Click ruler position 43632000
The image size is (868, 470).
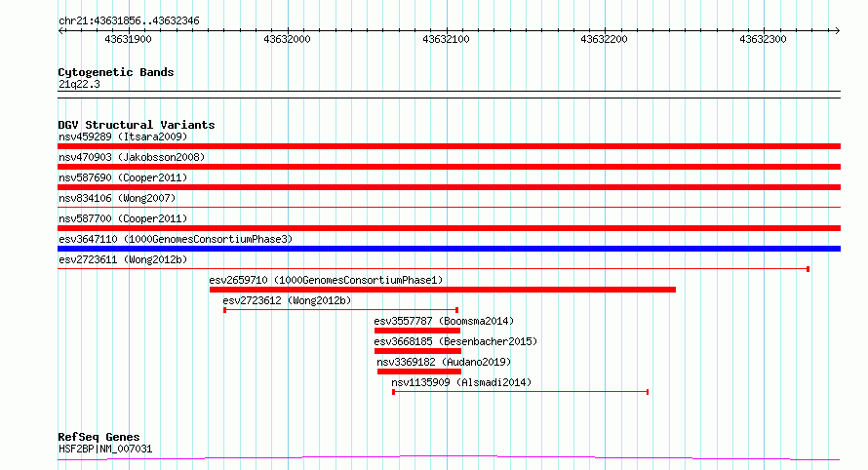pyautogui.click(x=287, y=39)
